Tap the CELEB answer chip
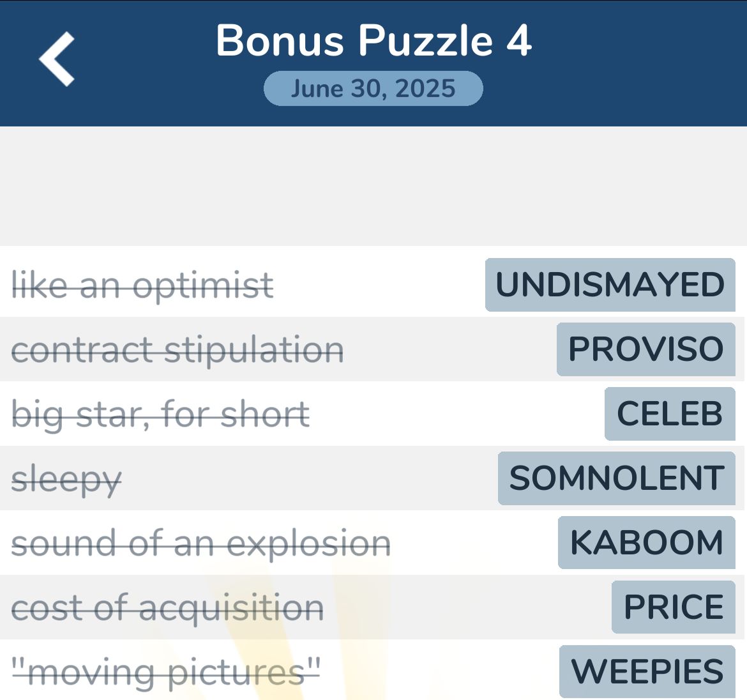 point(669,414)
